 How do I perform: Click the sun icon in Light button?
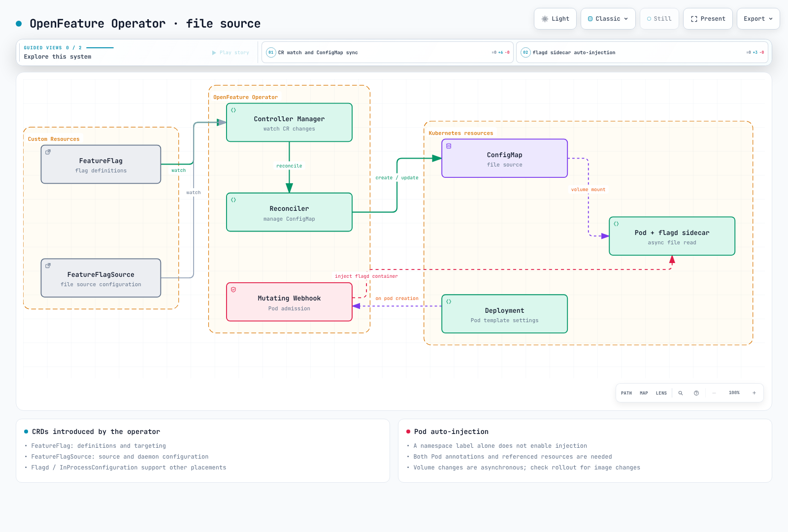(545, 19)
